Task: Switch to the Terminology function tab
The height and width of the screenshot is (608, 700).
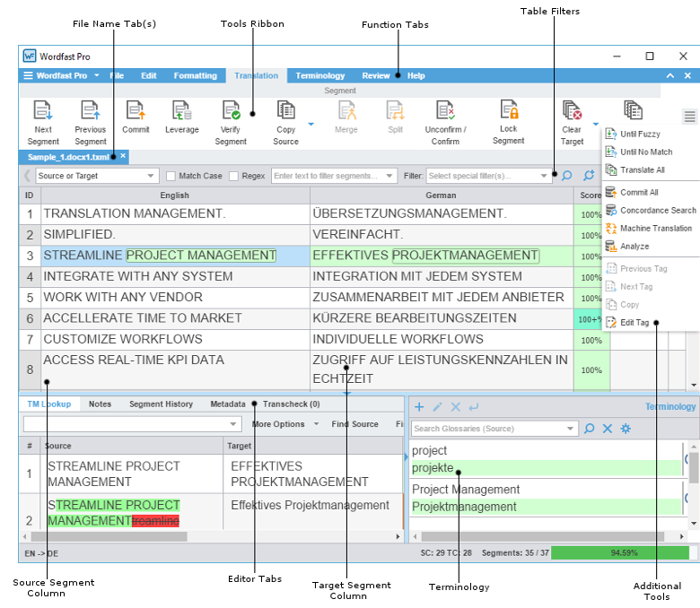Action: 319,76
